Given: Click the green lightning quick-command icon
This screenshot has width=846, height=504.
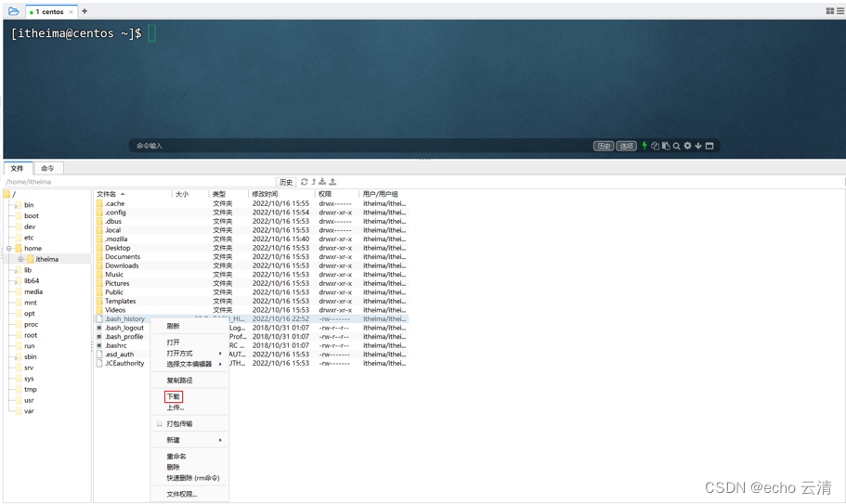Looking at the screenshot, I should pyautogui.click(x=644, y=146).
